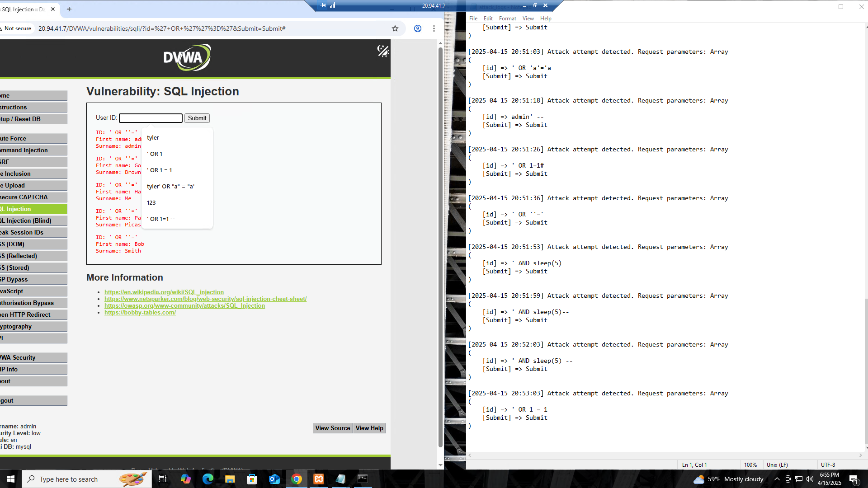The height and width of the screenshot is (488, 868).
Task: Click the Task View taskbar icon
Action: point(163,479)
